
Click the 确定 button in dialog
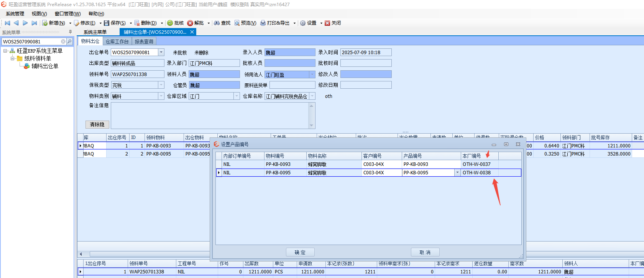[x=300, y=252]
